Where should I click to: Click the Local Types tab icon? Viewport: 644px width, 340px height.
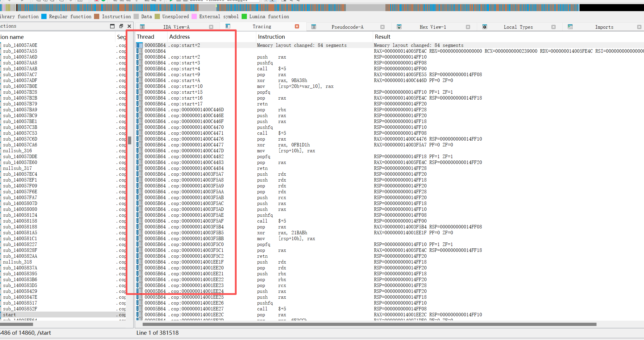pyautogui.click(x=485, y=27)
